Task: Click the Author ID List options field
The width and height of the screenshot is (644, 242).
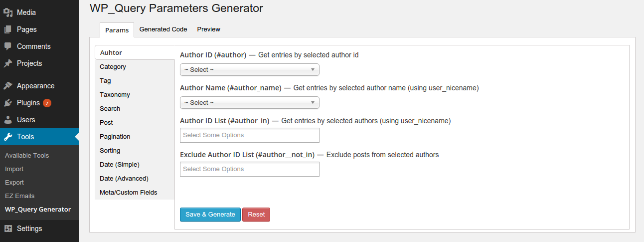Action: click(249, 135)
